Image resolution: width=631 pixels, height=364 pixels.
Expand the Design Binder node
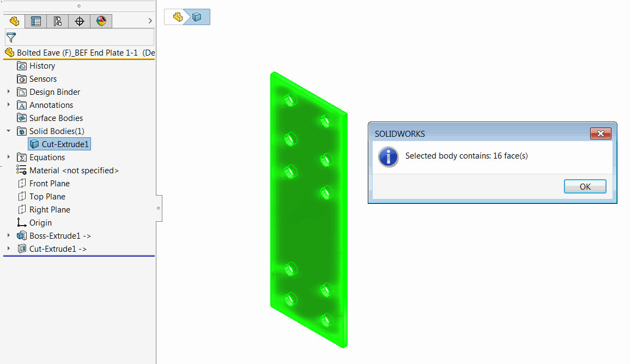coord(9,92)
